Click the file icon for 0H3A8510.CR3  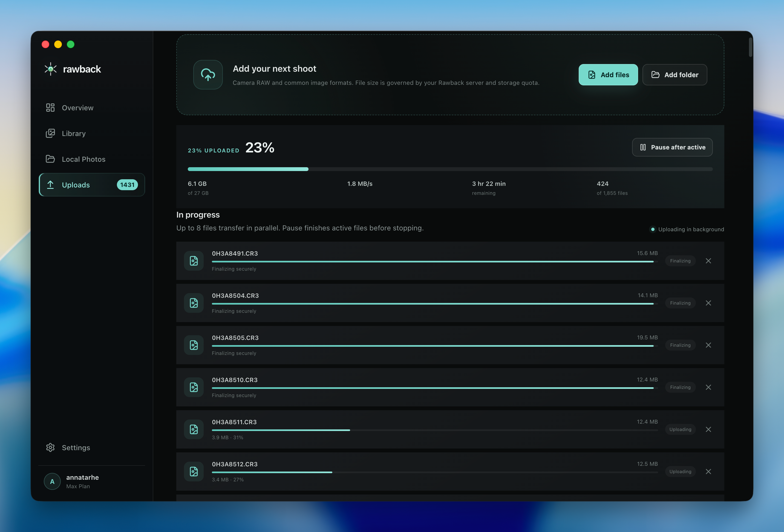pyautogui.click(x=194, y=387)
